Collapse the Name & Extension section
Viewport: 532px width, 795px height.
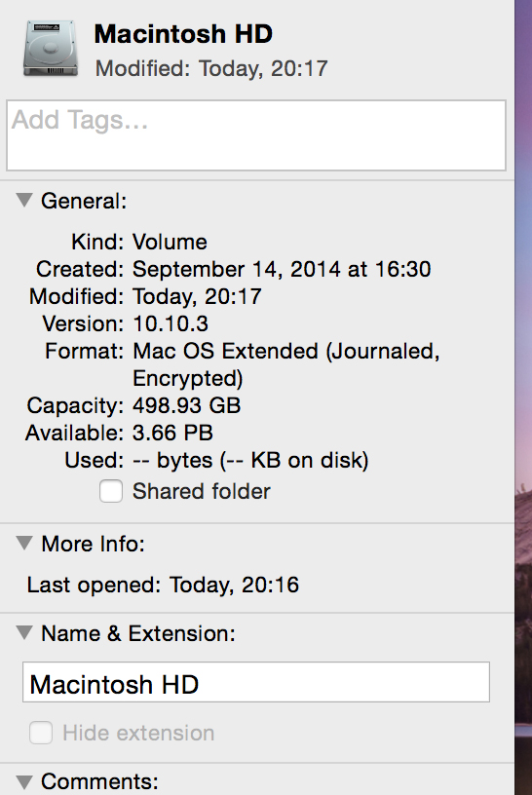click(24, 632)
